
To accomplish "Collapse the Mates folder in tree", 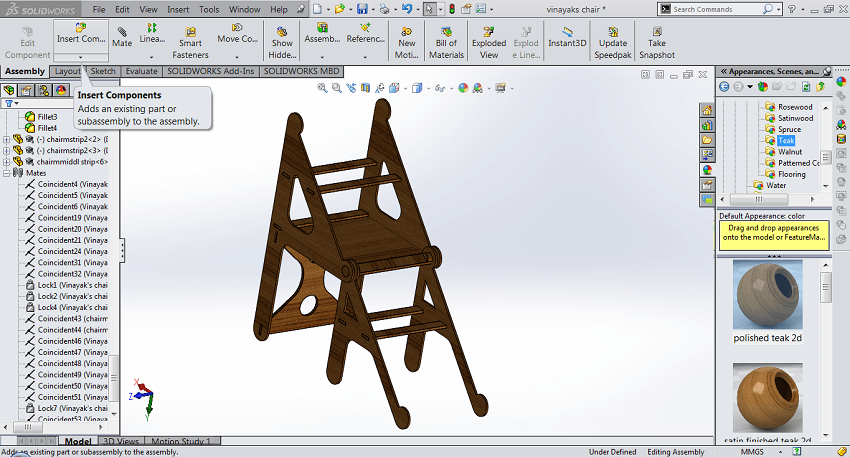I will click(7, 173).
